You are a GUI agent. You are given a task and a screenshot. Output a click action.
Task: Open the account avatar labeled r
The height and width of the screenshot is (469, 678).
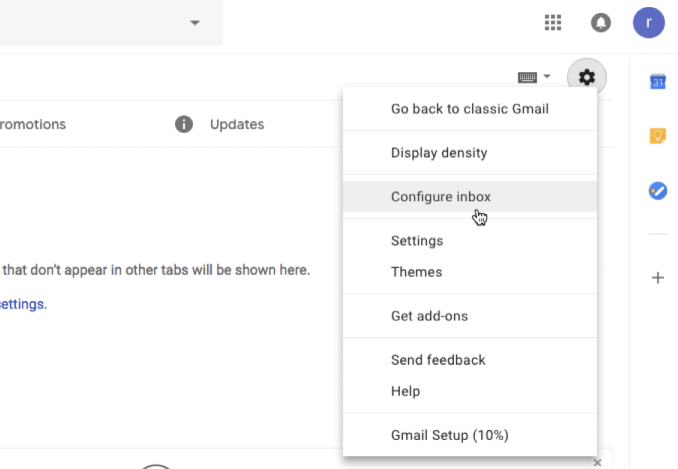[649, 22]
